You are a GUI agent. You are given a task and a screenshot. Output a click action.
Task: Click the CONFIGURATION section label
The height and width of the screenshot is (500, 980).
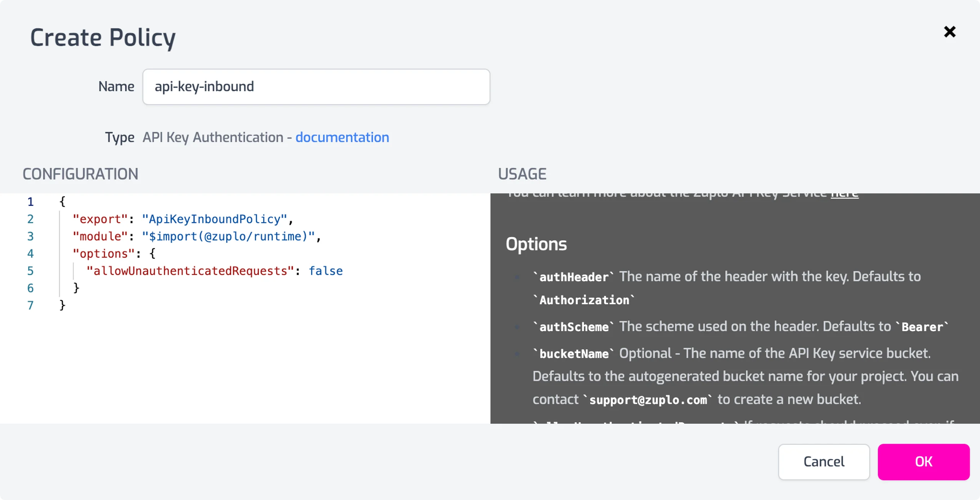80,174
